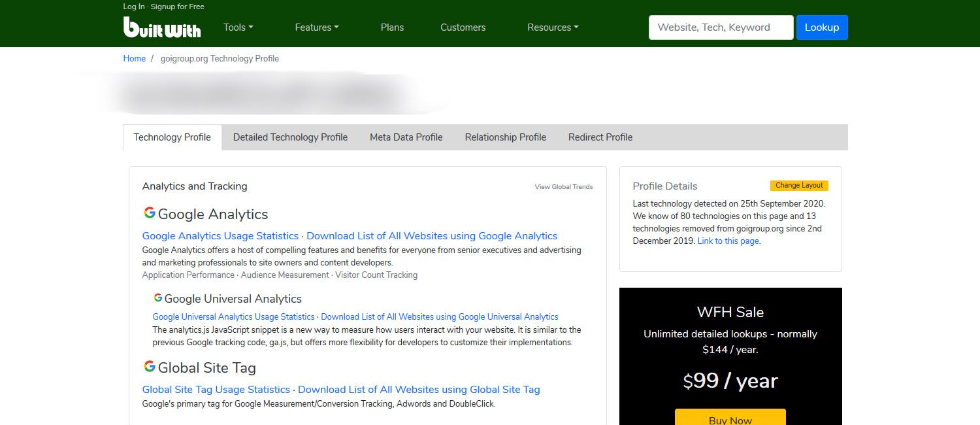Image resolution: width=980 pixels, height=425 pixels.
Task: Open the Relationship Profile tab
Action: 506,137
